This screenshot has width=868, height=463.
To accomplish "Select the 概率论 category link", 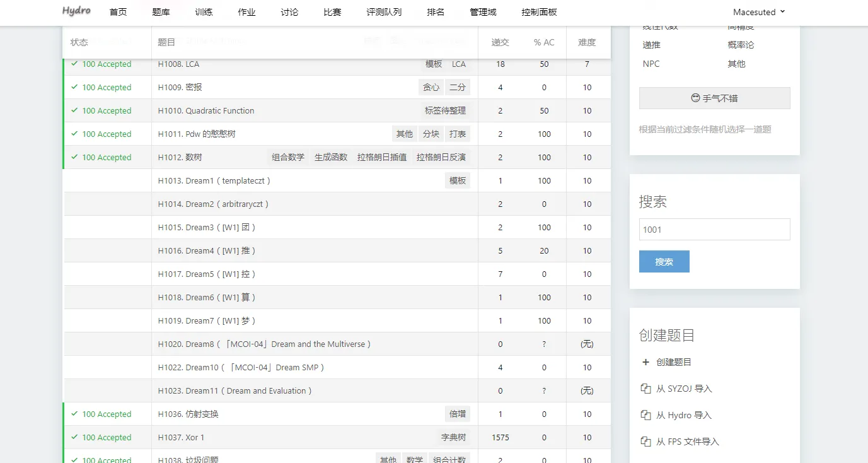I will [741, 45].
